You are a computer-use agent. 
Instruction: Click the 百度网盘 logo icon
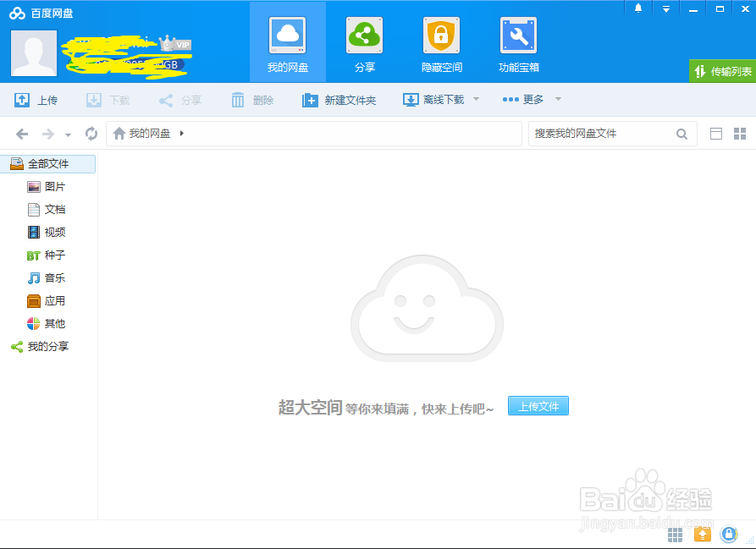tap(17, 14)
